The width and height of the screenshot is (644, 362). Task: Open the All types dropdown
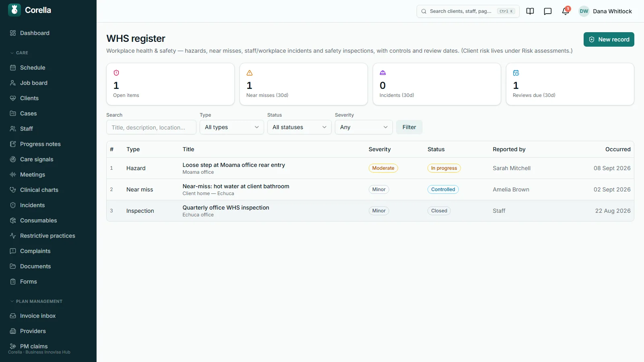[232, 127]
